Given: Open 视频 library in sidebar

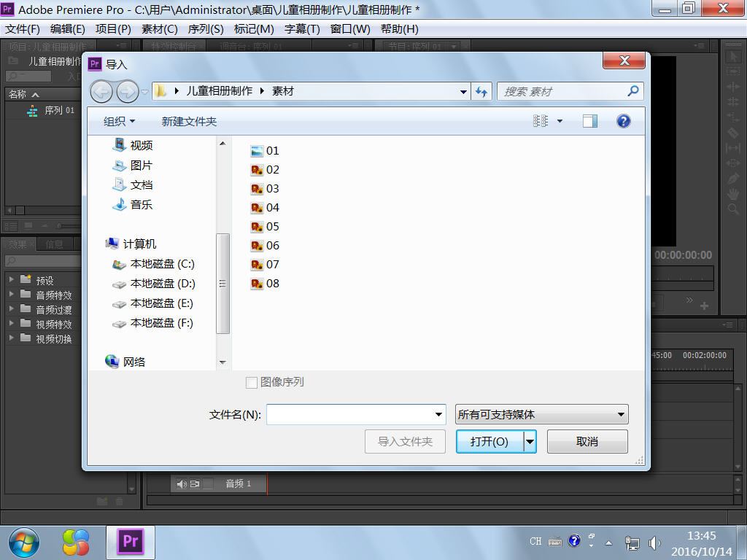Looking at the screenshot, I should tap(133, 145).
